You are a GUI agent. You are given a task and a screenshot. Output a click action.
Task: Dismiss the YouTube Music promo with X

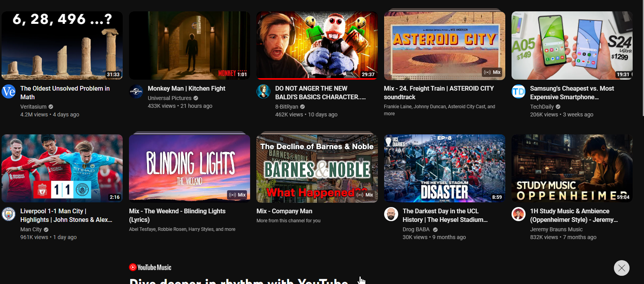(x=622, y=268)
